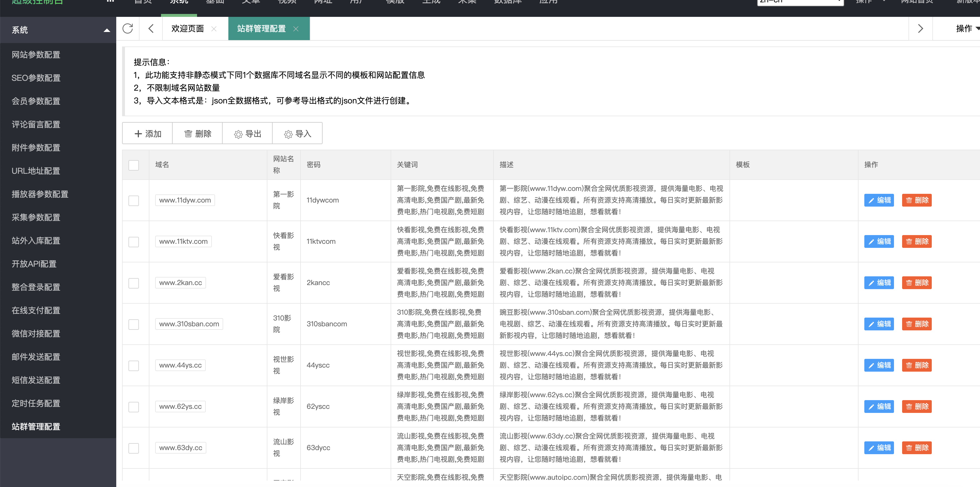980x487 pixels.
Task: Open 在线支付配置 in sidebar
Action: click(58, 310)
